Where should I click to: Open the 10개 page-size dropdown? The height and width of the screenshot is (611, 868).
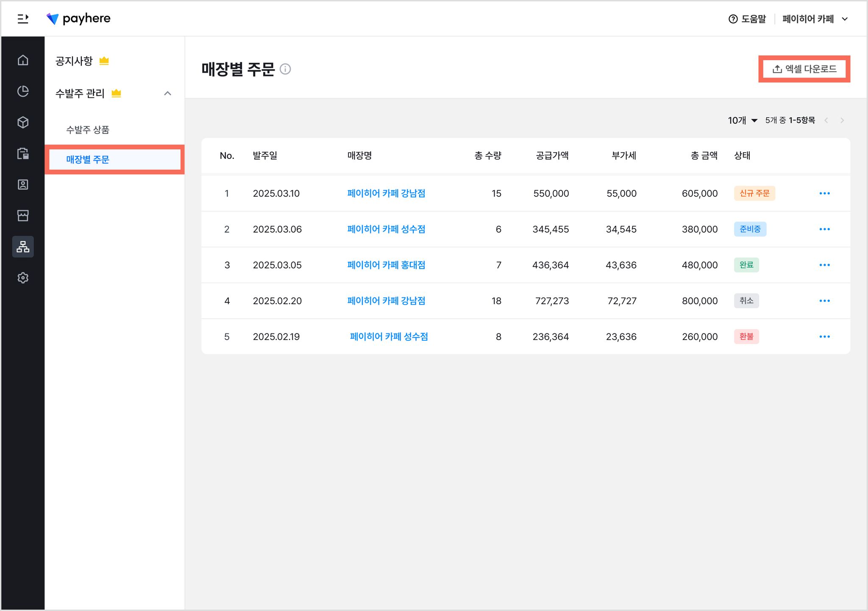point(743,120)
